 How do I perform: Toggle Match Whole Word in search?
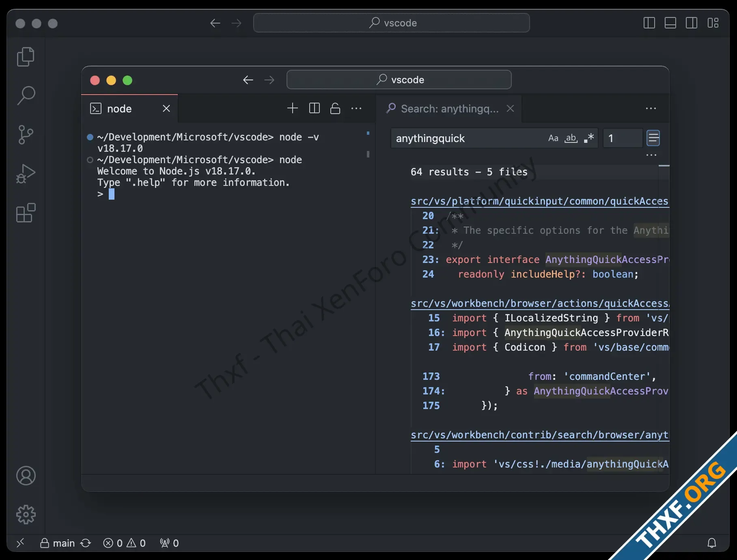point(571,138)
